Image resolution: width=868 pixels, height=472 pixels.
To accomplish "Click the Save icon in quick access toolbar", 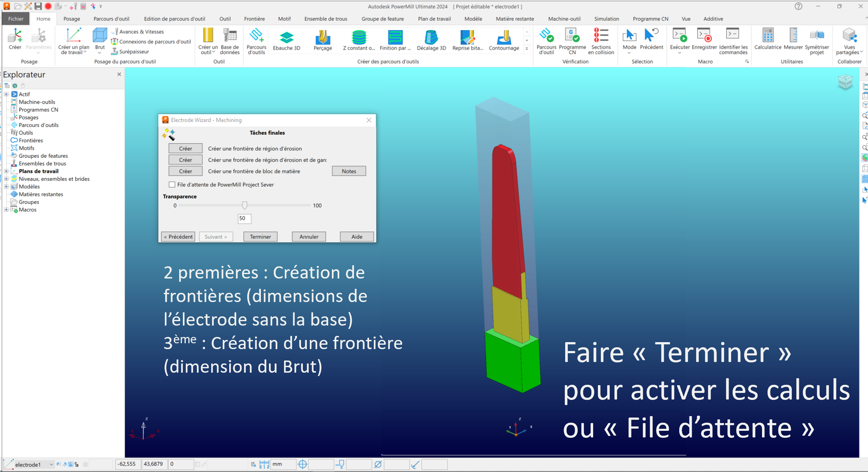I will point(38,6).
